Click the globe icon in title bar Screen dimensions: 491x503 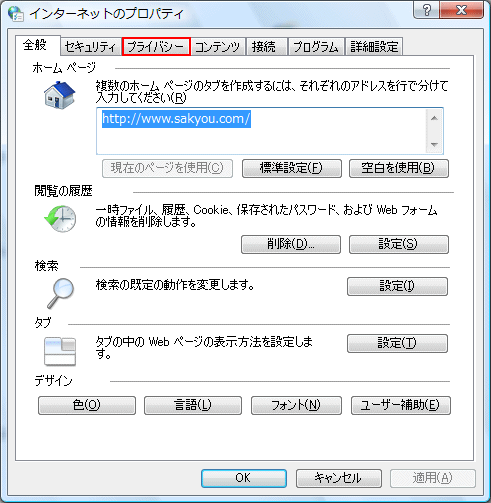15,14
